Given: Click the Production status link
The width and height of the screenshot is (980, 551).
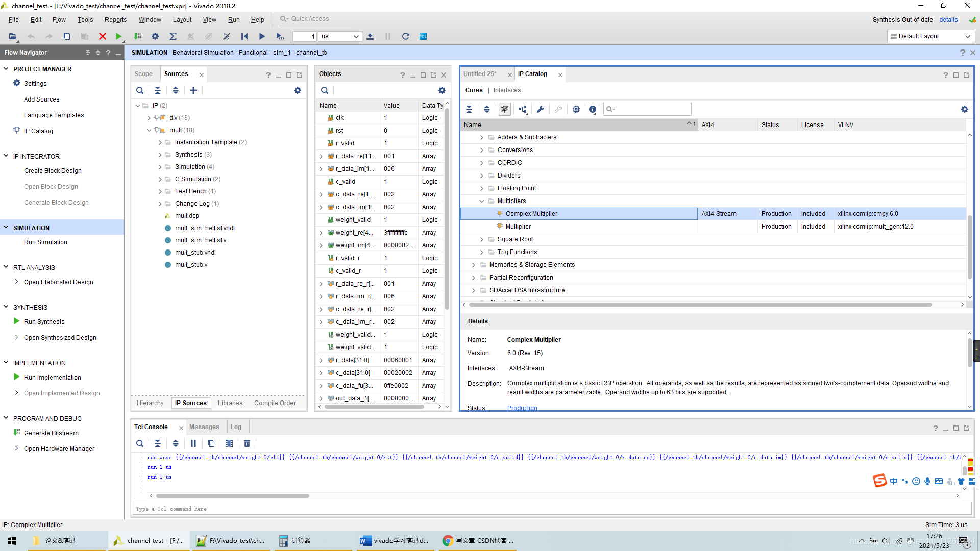Looking at the screenshot, I should [x=522, y=408].
